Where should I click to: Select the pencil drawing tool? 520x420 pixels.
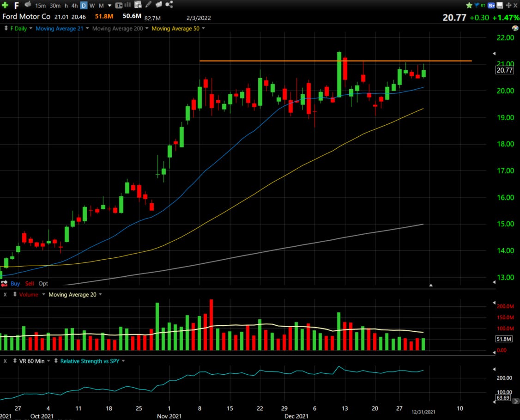148,4
